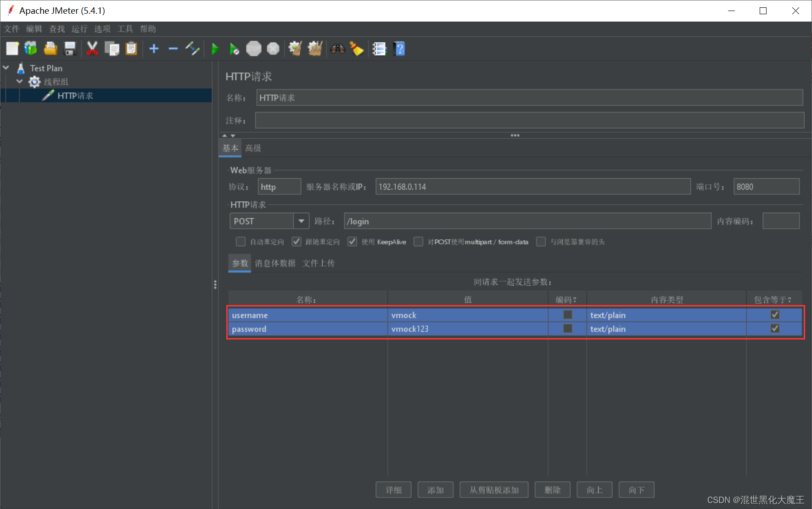Viewport: 812px width, 509px height.
Task: Expand all nodes with the plus icon
Action: click(154, 49)
